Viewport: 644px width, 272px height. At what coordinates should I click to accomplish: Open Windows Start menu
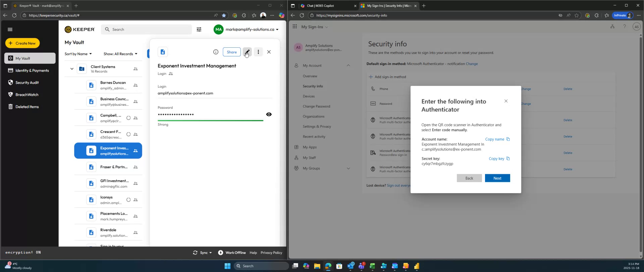[227, 266]
